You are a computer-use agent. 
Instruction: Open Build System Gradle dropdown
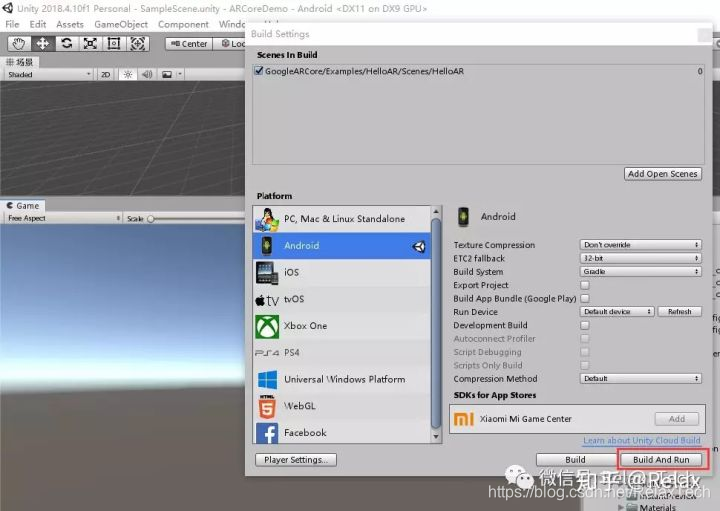coord(640,271)
